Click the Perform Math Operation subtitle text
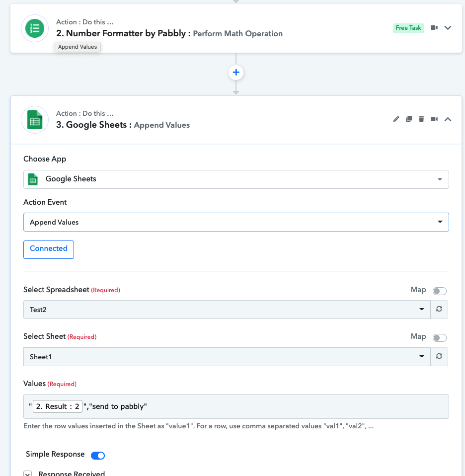The image size is (465, 476). 237,34
